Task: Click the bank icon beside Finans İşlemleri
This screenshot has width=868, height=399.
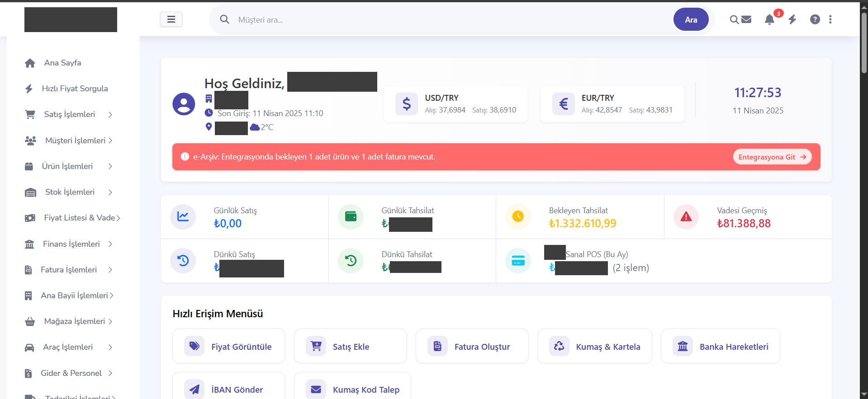Action: pos(29,244)
